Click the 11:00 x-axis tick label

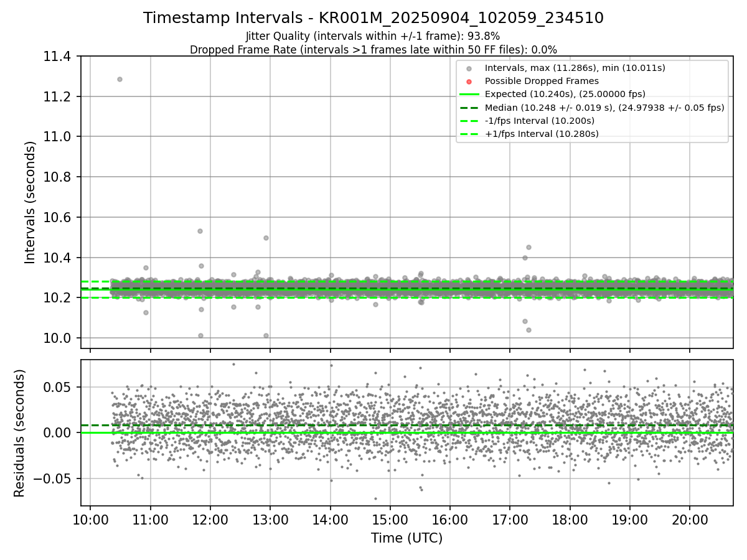[150, 520]
